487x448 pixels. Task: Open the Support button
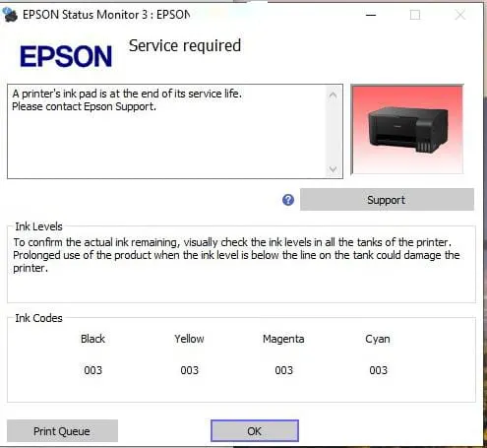387,199
